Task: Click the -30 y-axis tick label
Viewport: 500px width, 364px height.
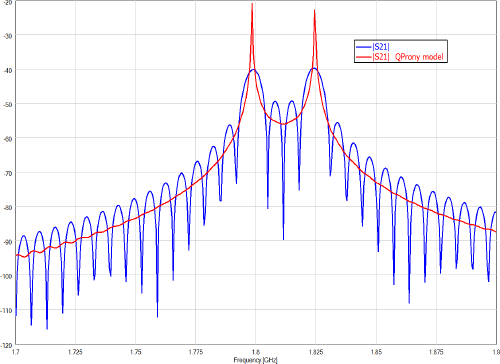Action: 8,36
